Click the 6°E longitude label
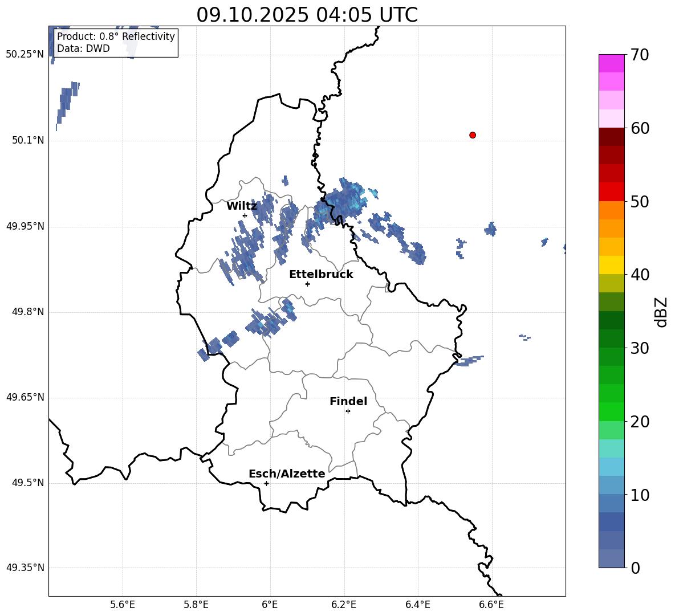 (x=270, y=605)
